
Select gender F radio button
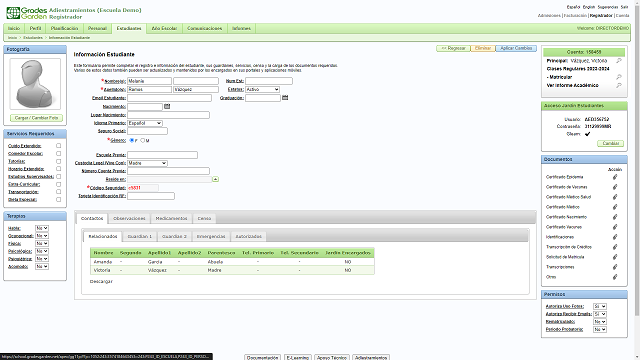(131, 140)
